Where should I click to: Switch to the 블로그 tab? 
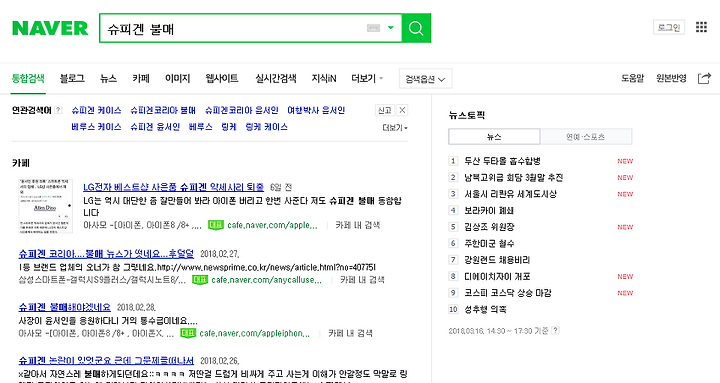click(x=72, y=79)
